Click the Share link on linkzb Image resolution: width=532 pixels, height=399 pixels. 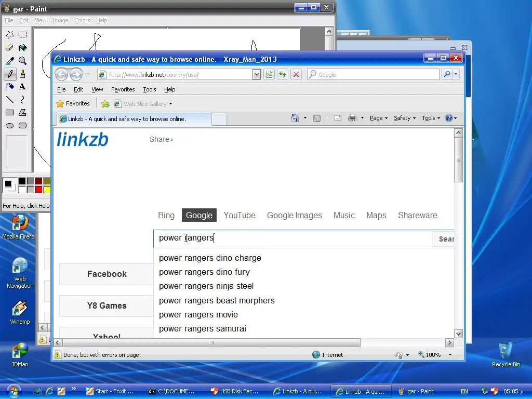click(161, 139)
